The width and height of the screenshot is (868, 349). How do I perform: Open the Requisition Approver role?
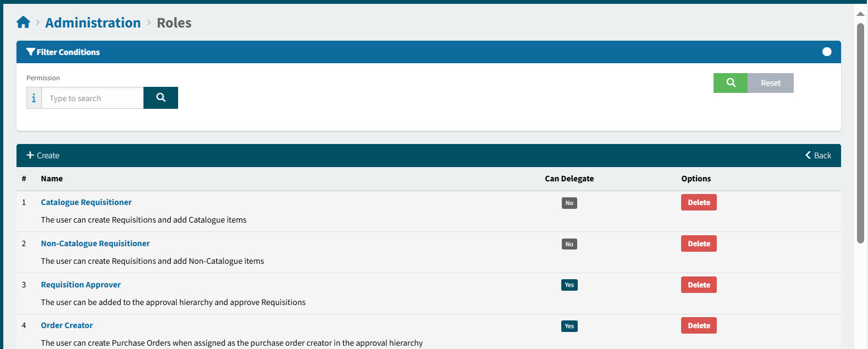(x=81, y=285)
